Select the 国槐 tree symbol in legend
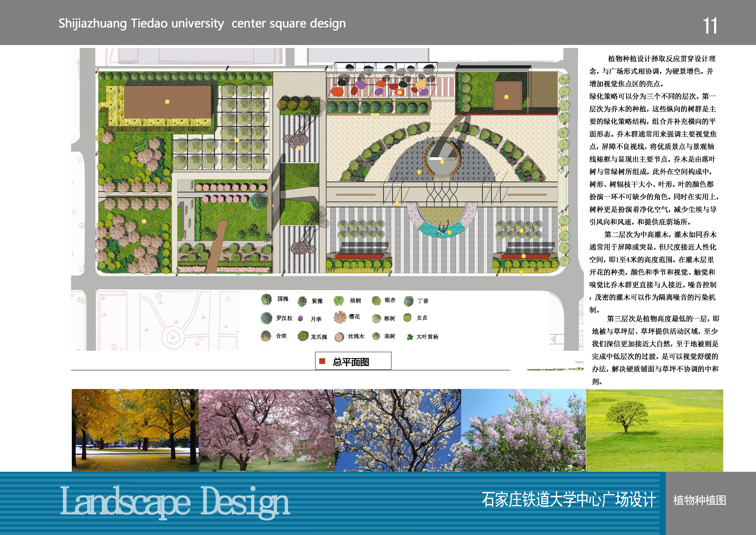756x535 pixels. coord(267,300)
